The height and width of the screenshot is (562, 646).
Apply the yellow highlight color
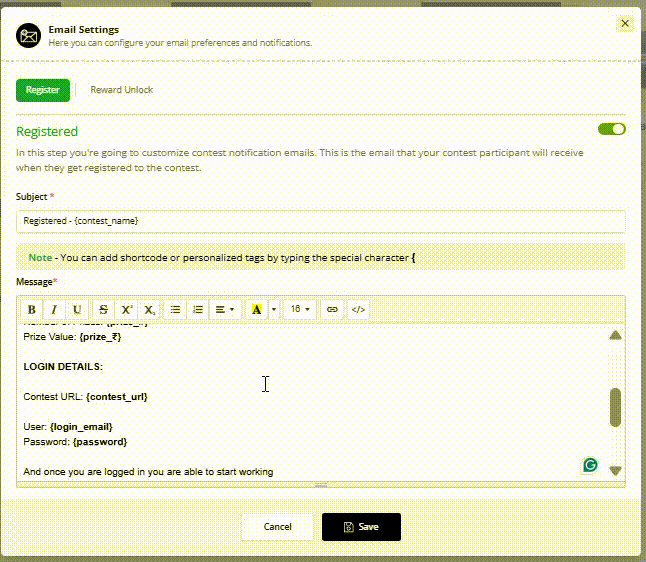click(x=256, y=309)
